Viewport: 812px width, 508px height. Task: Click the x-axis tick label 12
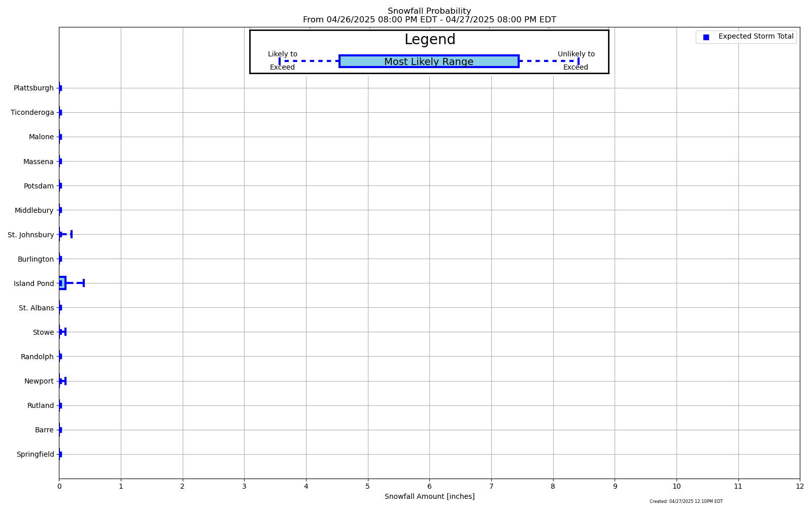[x=800, y=487]
